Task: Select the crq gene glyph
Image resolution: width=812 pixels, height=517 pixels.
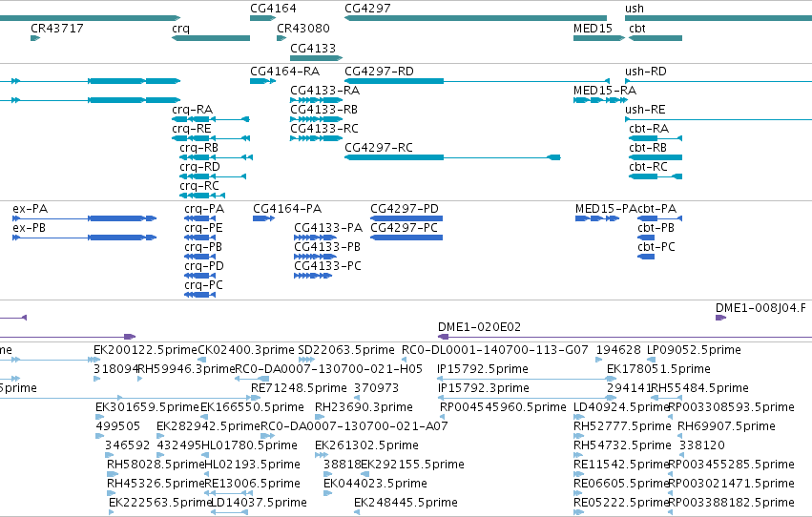Action: click(211, 38)
